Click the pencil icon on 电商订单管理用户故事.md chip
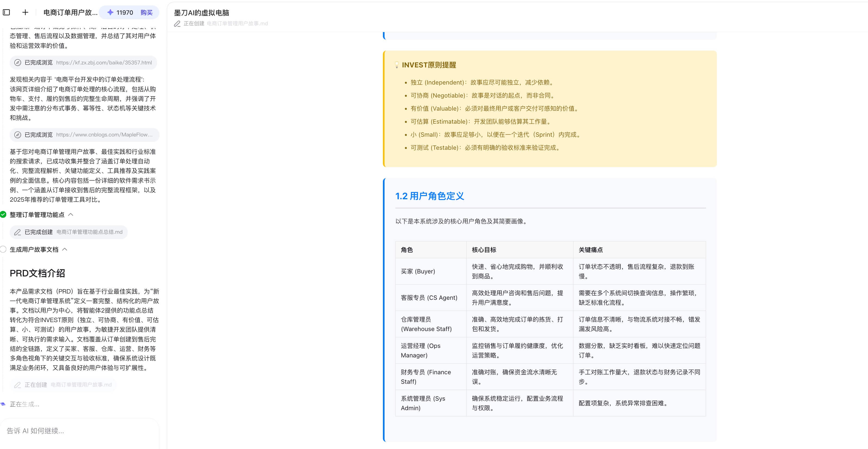Image resolution: width=868 pixels, height=449 pixels. (17, 385)
